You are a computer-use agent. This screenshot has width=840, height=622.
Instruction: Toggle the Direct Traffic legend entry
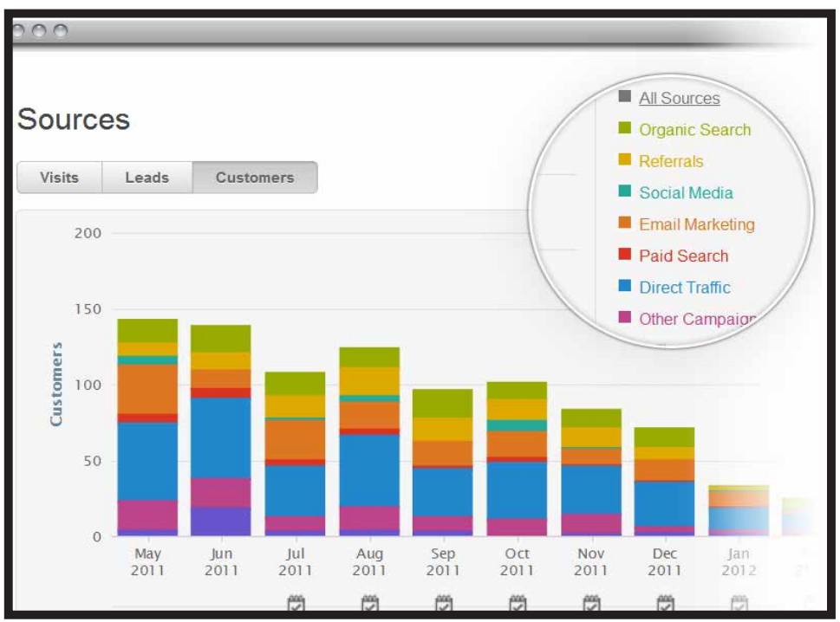[x=685, y=288]
